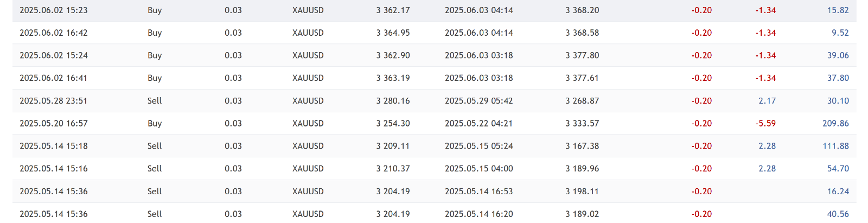
Task: Click open price 3 362.90
Action: click(x=393, y=55)
